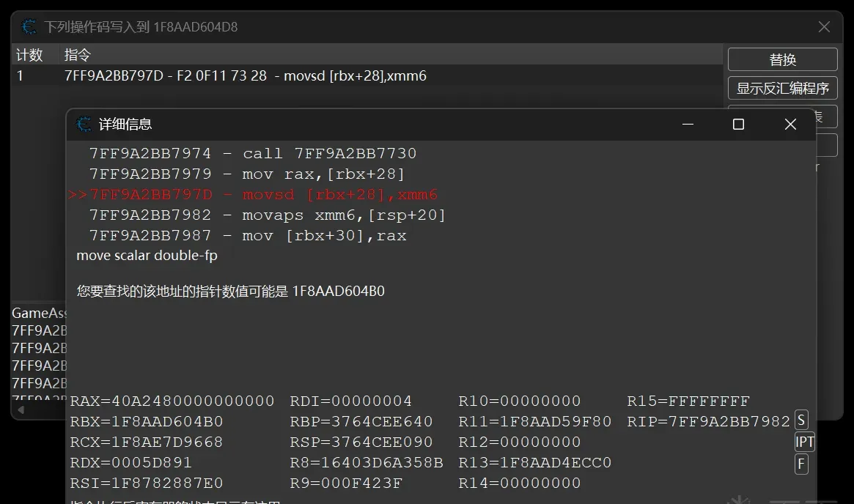The image size is (854, 504).
Task: Click the RIP=7FF9A2BB7982 register value
Action: 709,422
